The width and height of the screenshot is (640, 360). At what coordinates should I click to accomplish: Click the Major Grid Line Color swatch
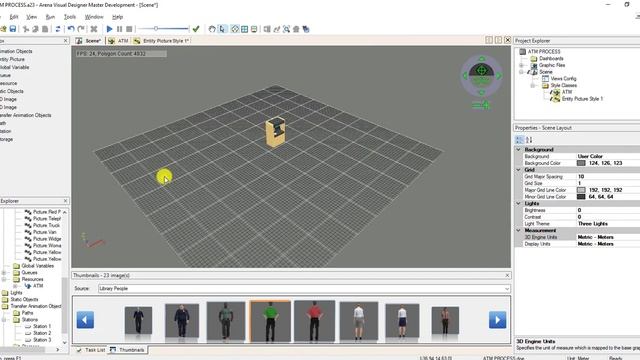[x=581, y=190]
